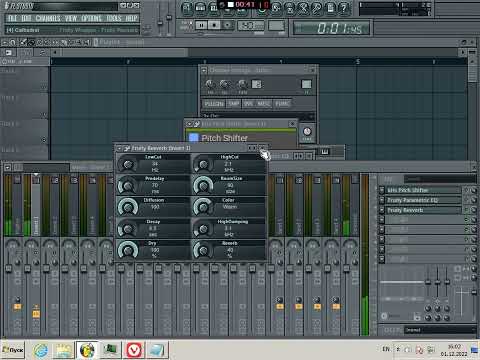This screenshot has width=480, height=360.
Task: Click the Decay knob in Reeverb
Action: coord(127,229)
